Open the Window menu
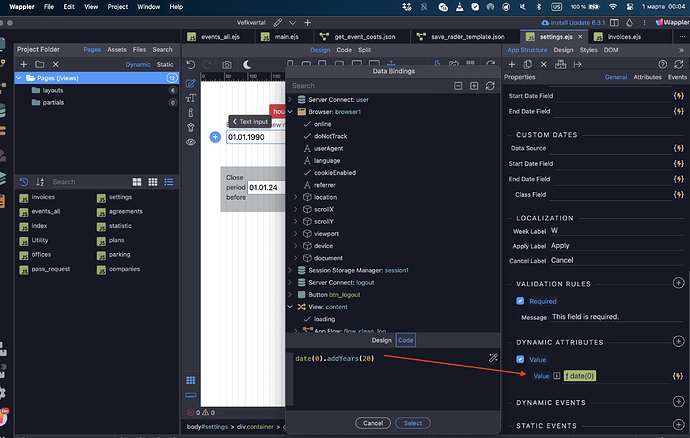 coord(148,7)
